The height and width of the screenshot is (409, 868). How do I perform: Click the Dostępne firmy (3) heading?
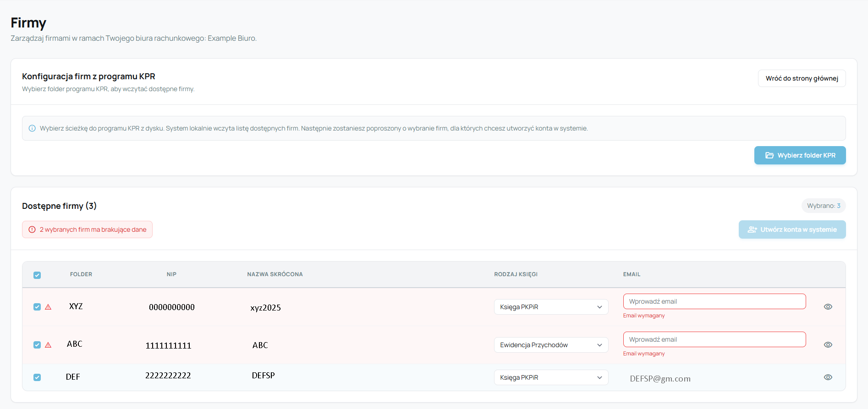tap(59, 206)
